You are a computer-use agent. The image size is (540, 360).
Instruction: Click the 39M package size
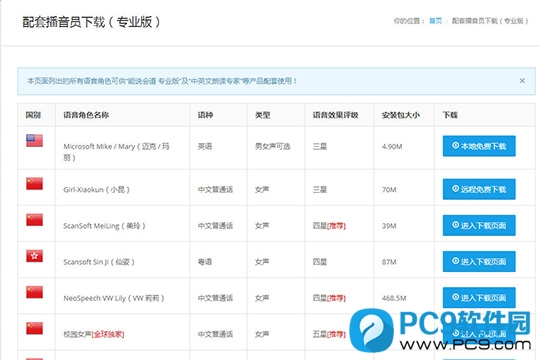389,226
